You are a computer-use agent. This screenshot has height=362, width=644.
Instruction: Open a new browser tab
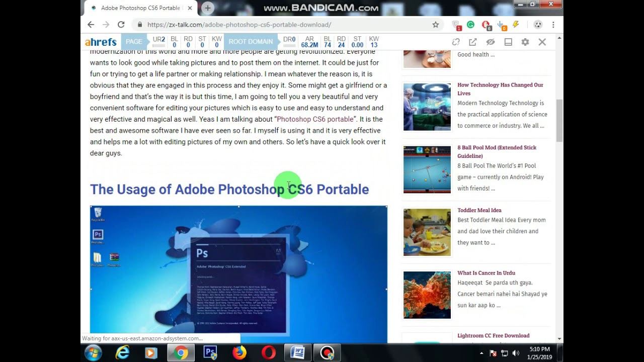(207, 8)
